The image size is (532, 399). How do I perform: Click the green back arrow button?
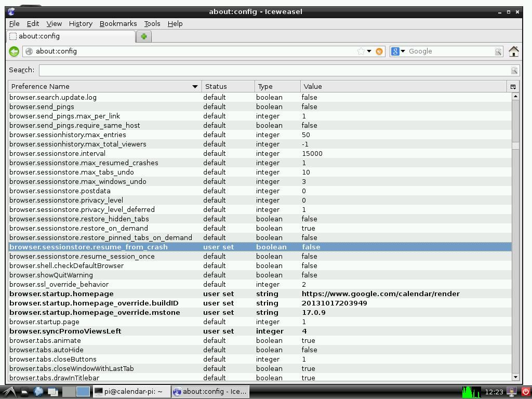pyautogui.click(x=14, y=51)
